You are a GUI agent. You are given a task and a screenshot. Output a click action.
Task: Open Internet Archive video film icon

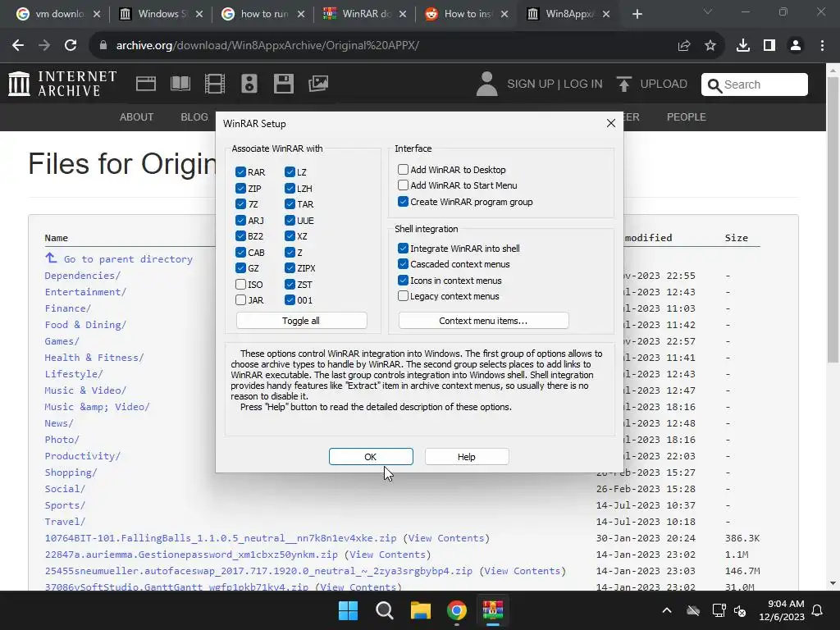pos(214,84)
